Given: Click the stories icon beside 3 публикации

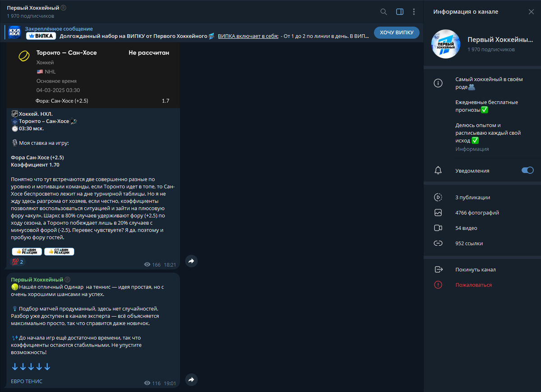Looking at the screenshot, I should coord(438,197).
